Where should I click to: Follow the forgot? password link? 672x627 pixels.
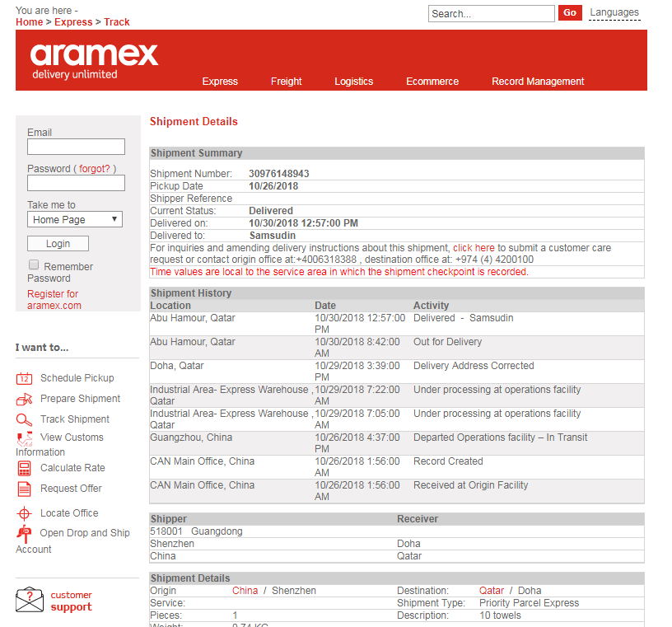point(94,169)
